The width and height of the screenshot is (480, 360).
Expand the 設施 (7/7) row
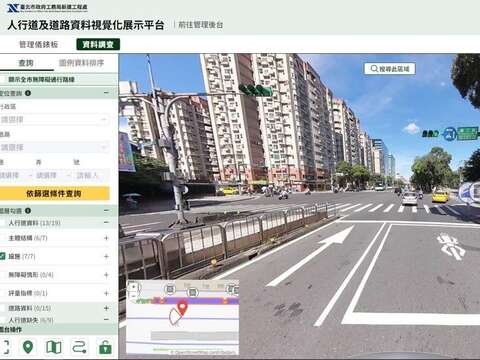click(106, 256)
